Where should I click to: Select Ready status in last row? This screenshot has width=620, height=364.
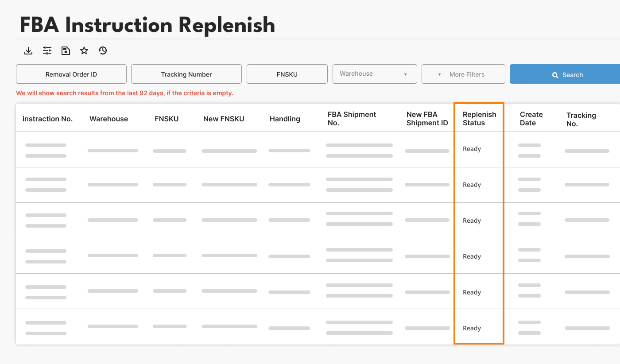pyautogui.click(x=472, y=328)
